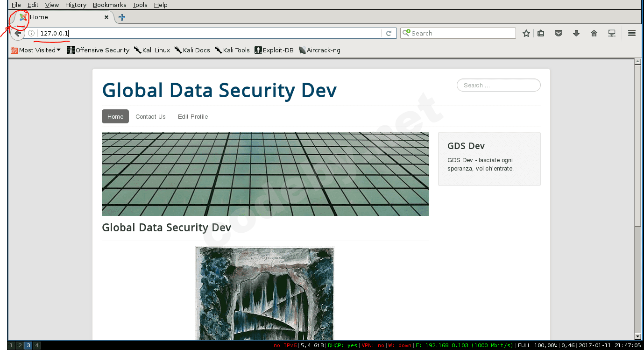
Task: Open the History menu
Action: click(x=76, y=5)
